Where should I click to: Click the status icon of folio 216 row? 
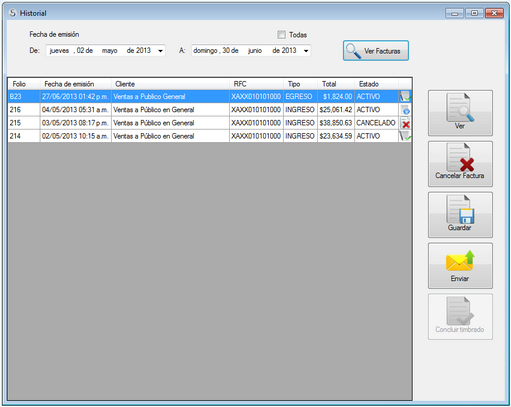point(405,110)
